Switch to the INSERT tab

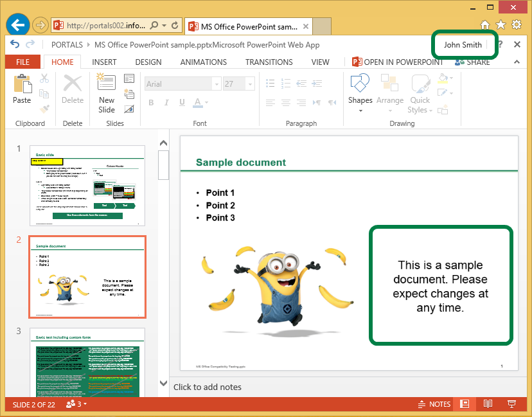coord(104,62)
